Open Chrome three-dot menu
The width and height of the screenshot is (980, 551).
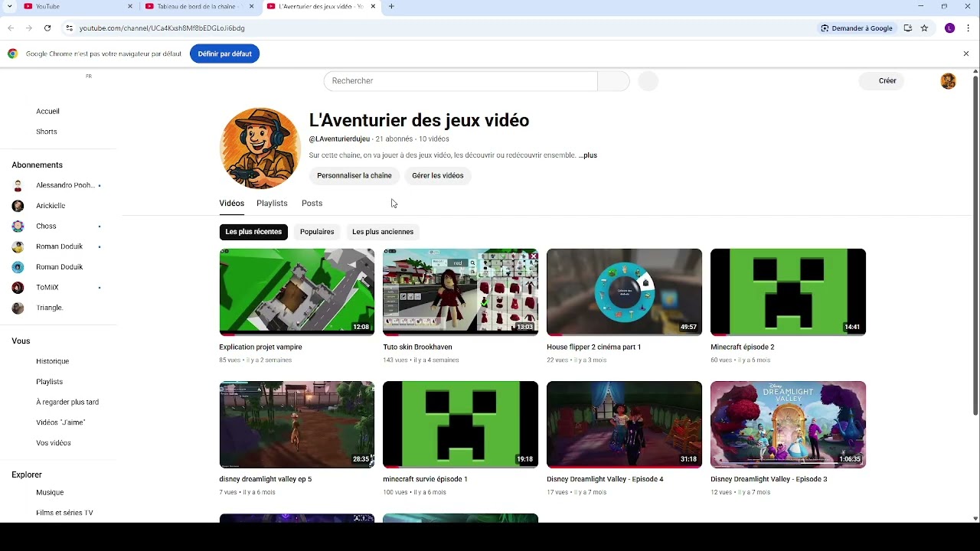[969, 28]
